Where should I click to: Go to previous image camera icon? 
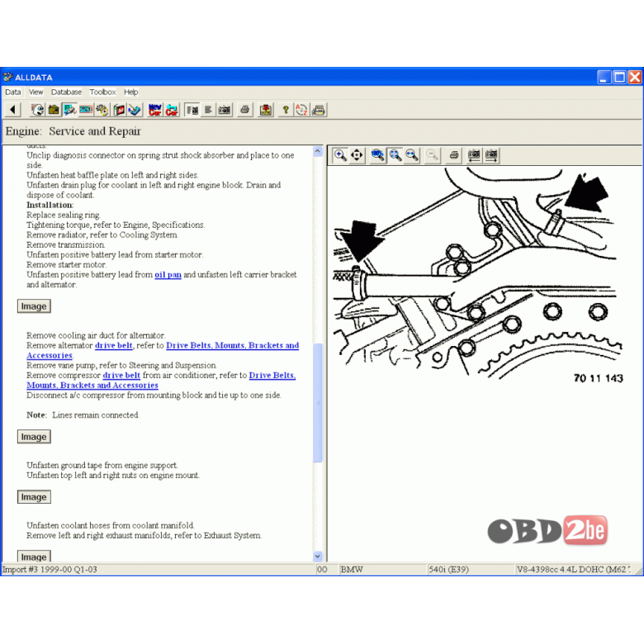475,155
